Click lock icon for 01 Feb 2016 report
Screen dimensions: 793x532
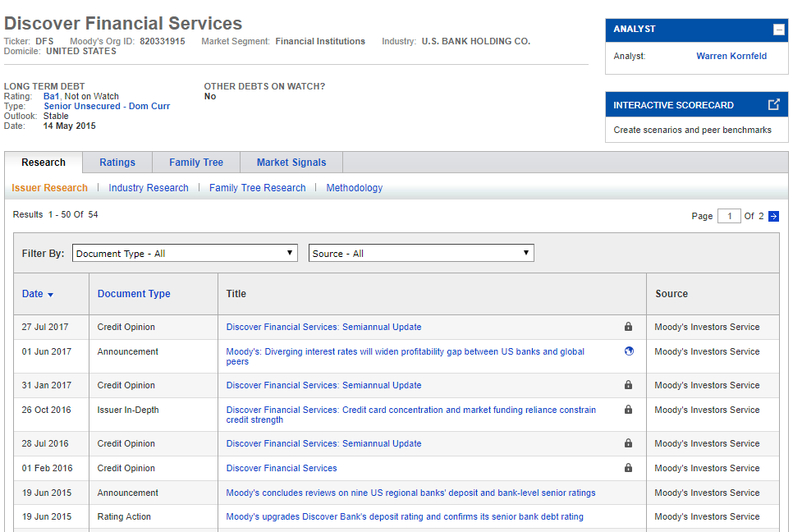628,468
